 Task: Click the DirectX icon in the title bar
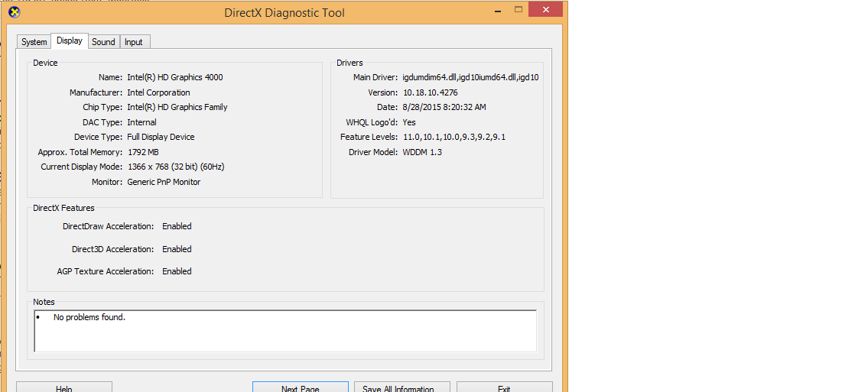tap(14, 11)
